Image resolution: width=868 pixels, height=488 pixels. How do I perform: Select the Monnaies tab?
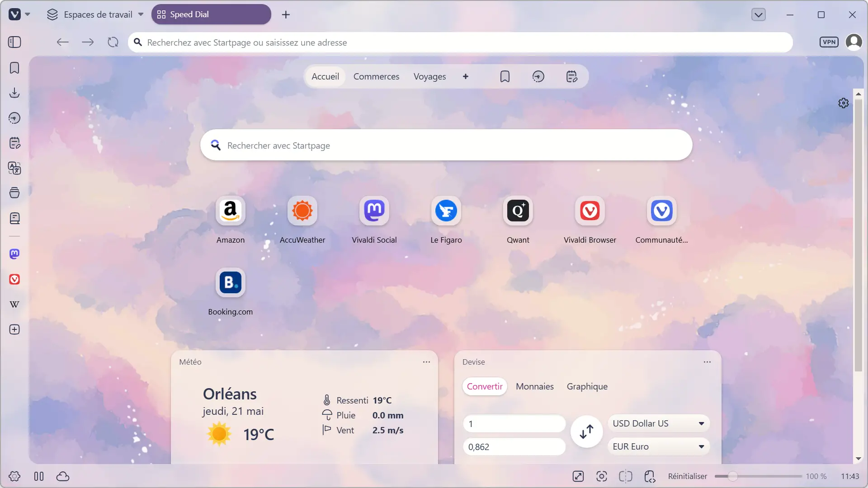(x=535, y=386)
